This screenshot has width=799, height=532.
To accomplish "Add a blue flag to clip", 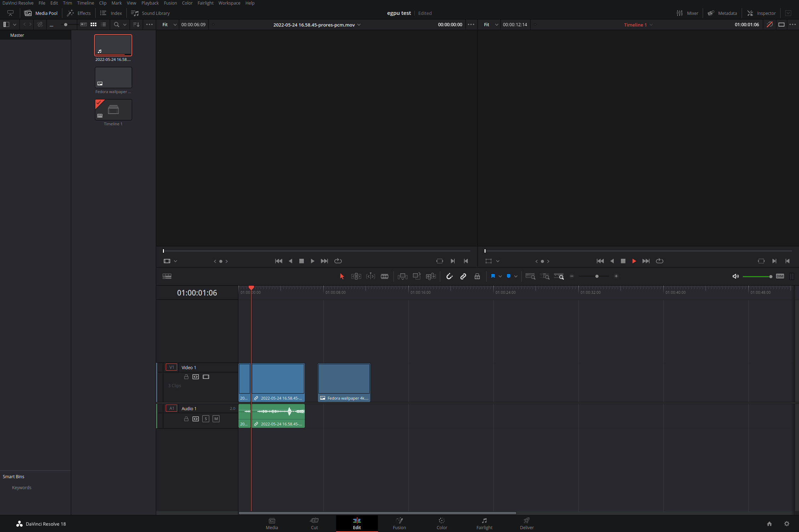I will (x=493, y=276).
